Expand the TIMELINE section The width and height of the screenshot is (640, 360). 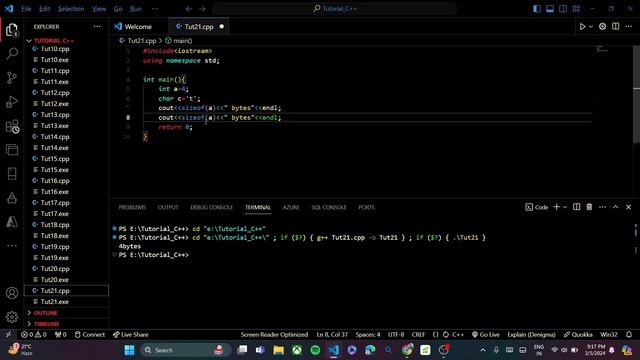tap(46, 324)
